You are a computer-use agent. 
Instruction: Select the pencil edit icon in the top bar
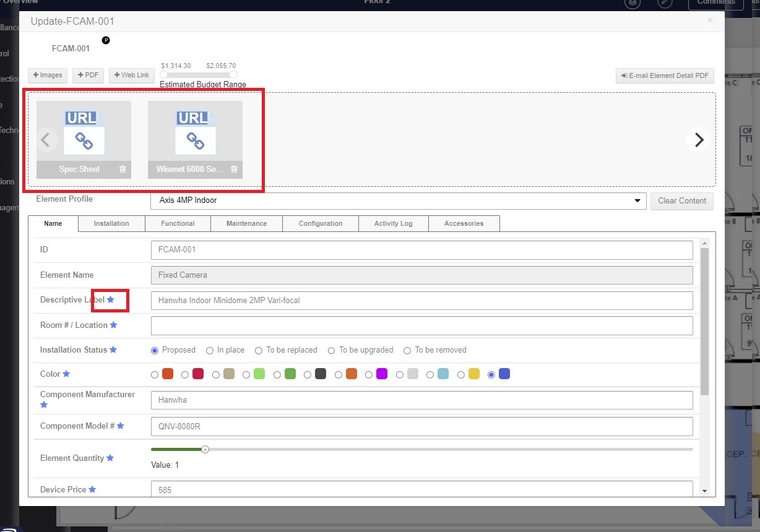click(x=665, y=3)
